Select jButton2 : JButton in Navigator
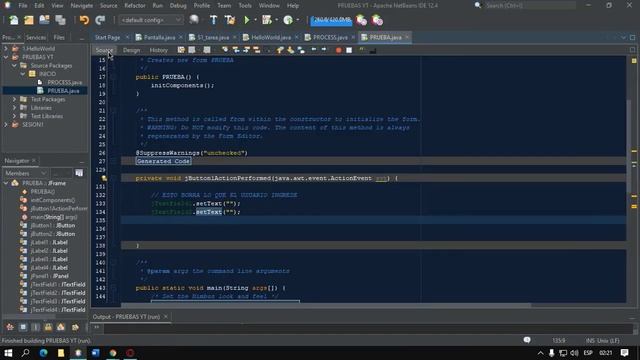The height and width of the screenshot is (360, 640). (53, 234)
